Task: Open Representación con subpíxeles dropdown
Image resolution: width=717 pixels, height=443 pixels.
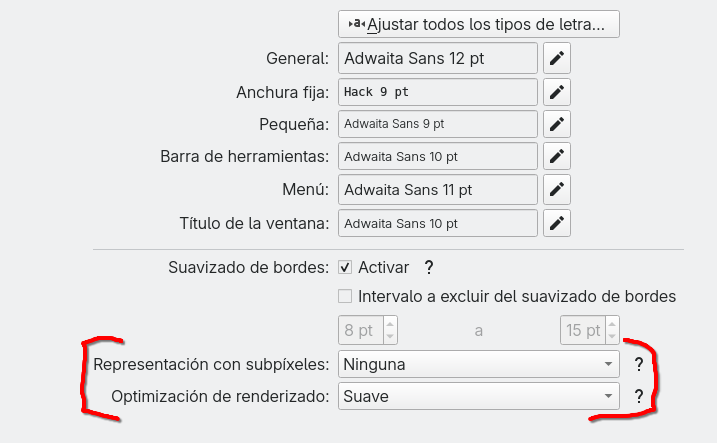Action: click(x=479, y=364)
